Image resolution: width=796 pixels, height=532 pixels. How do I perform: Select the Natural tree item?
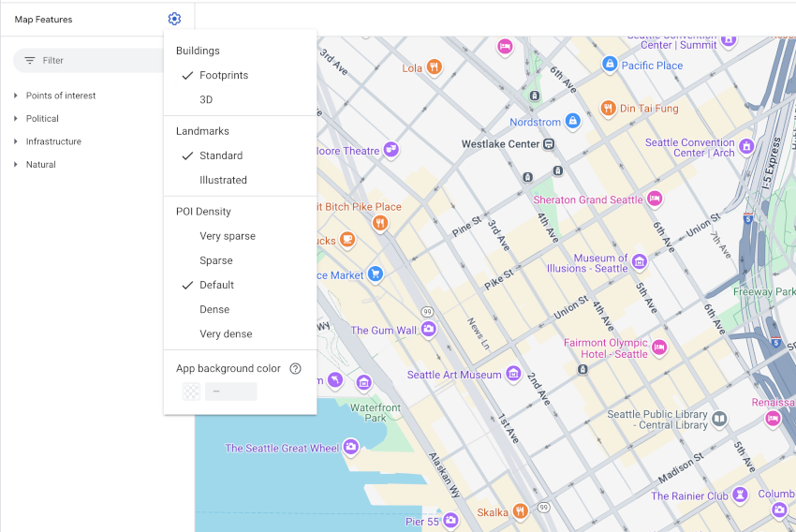[41, 164]
